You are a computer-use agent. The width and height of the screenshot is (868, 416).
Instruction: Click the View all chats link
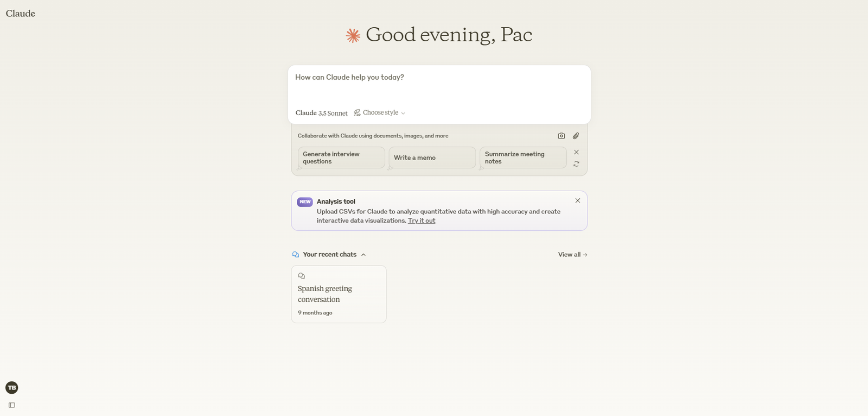click(x=573, y=255)
